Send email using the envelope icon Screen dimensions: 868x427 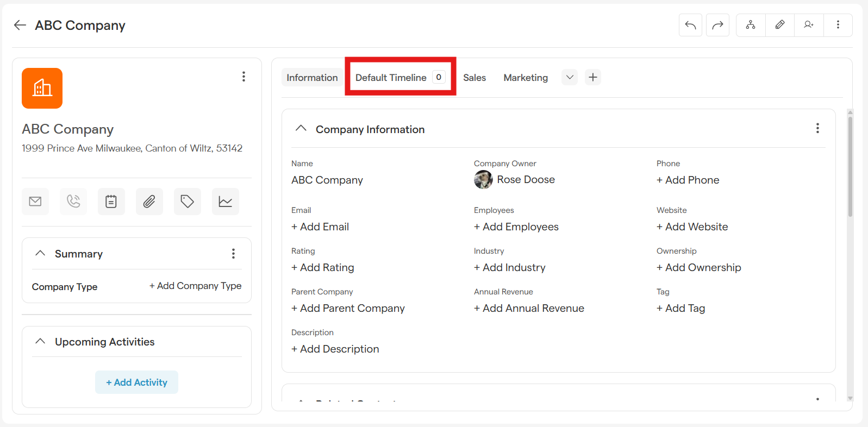click(35, 202)
